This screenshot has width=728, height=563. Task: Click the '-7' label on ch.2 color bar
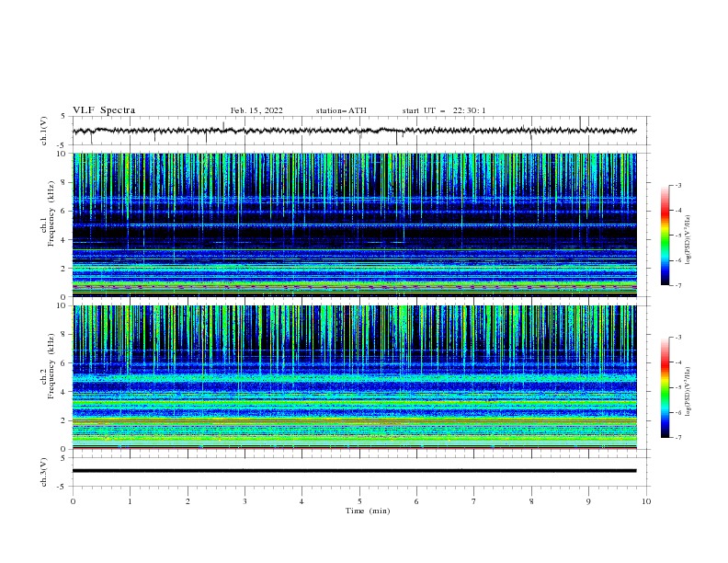point(677,438)
